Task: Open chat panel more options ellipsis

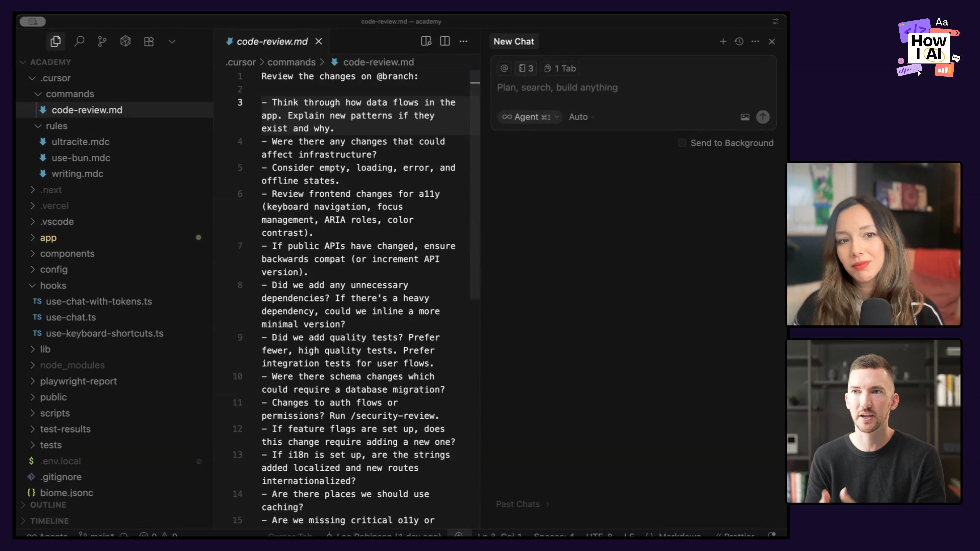Action: (755, 41)
